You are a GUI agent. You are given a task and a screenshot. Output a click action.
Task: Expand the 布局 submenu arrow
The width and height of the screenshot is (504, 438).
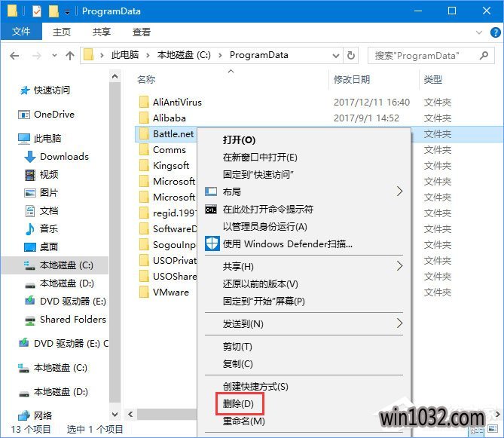coord(399,191)
